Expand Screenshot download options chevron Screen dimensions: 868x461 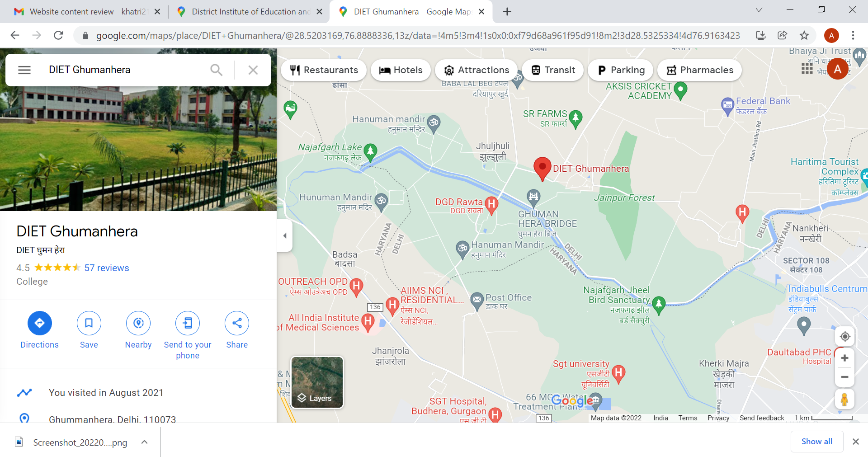click(144, 442)
